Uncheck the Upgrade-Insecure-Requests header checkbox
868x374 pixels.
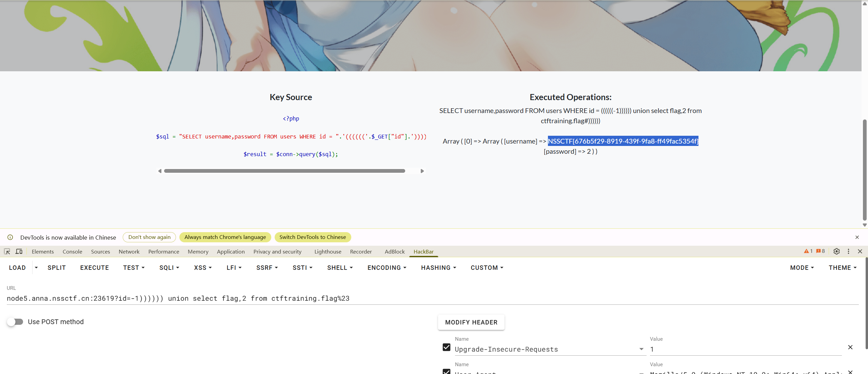pos(446,347)
